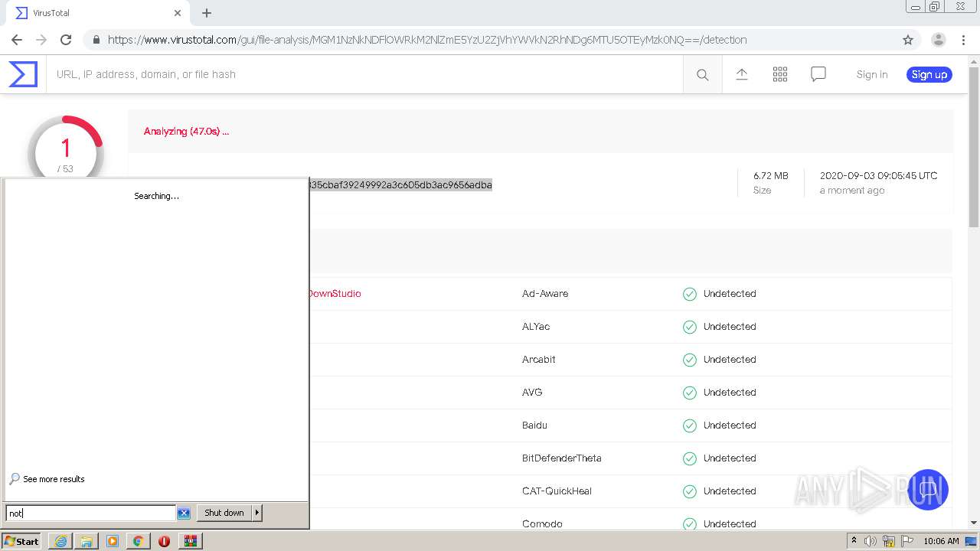Click the CAT-QuickHeal engine name

[557, 491]
